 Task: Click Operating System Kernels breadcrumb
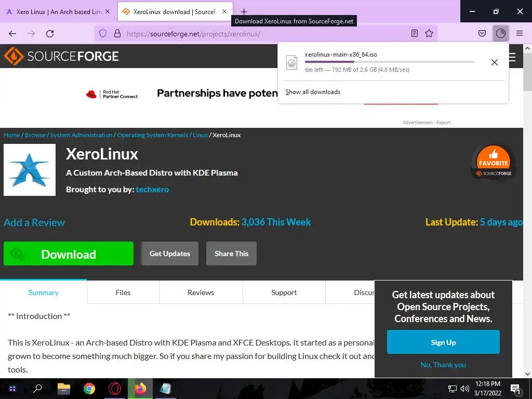click(153, 135)
